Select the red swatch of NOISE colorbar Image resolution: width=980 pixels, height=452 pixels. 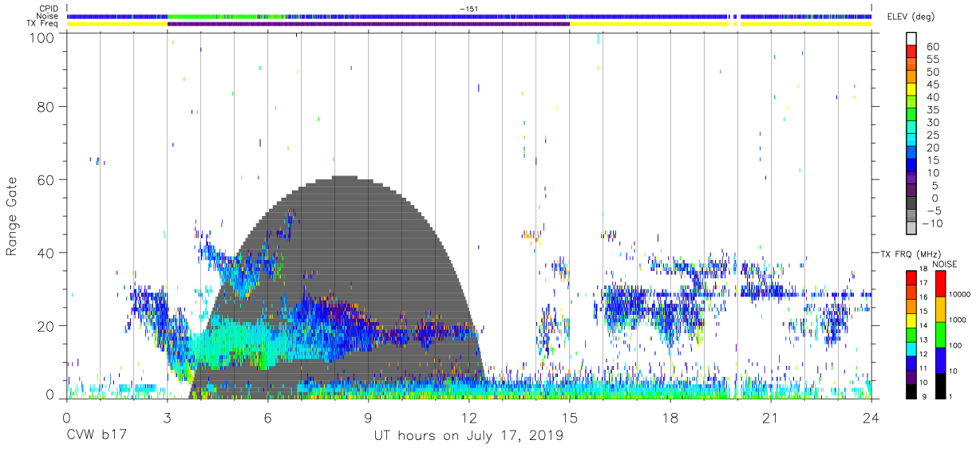pos(939,283)
